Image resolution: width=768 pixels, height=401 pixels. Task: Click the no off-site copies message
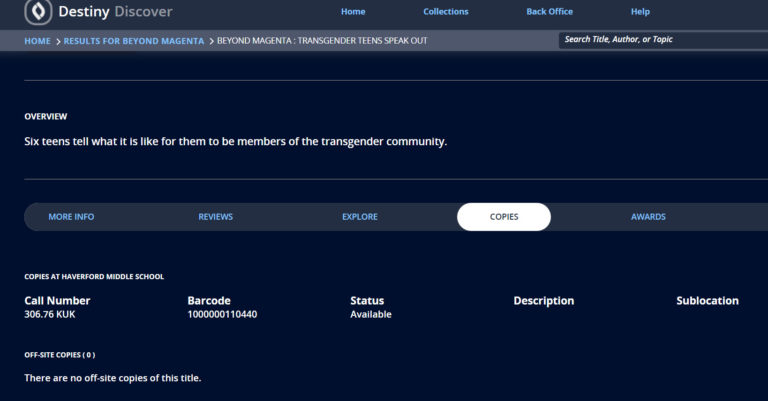[113, 378]
